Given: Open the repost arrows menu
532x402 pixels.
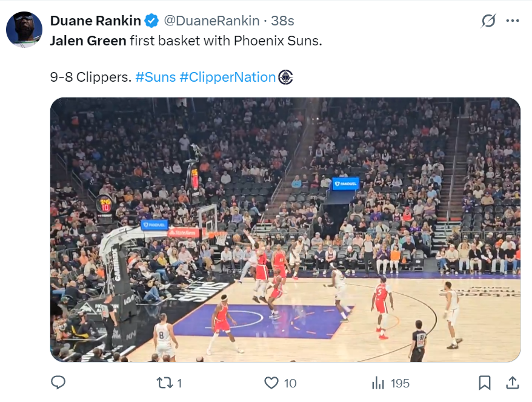Looking at the screenshot, I should [164, 383].
